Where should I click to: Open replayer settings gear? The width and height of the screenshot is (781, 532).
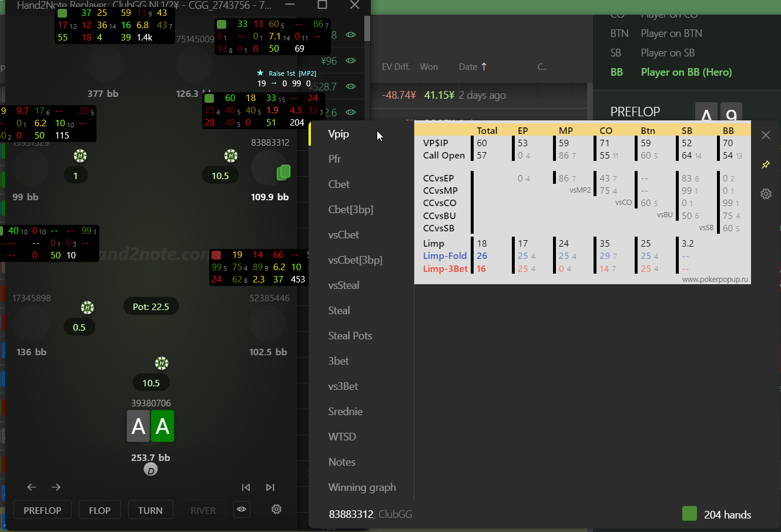[x=277, y=509]
